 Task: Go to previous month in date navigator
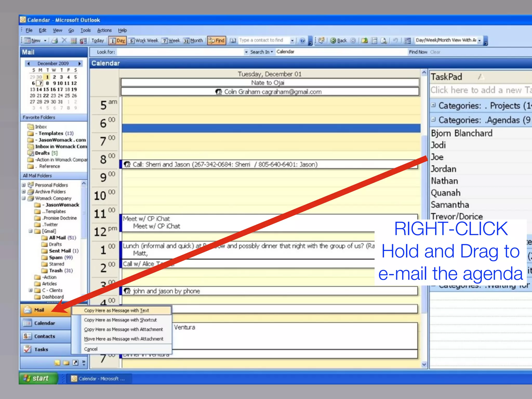pos(29,63)
